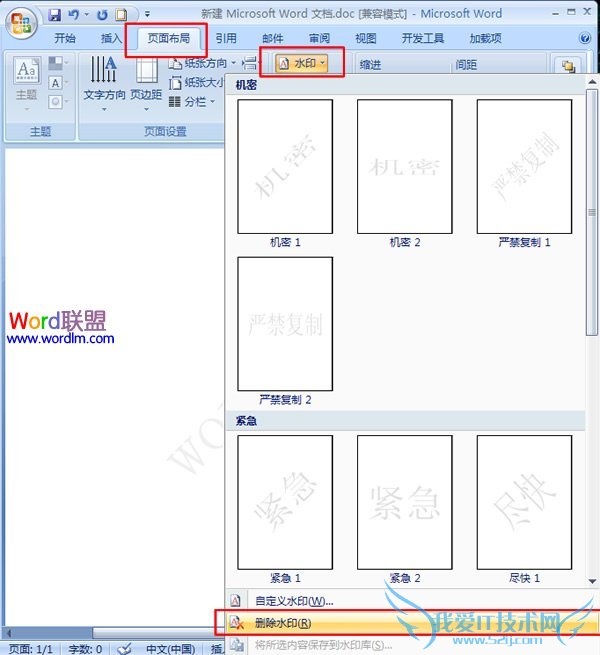Switch to the 开始 tab
This screenshot has height=655, width=600.
pos(65,38)
